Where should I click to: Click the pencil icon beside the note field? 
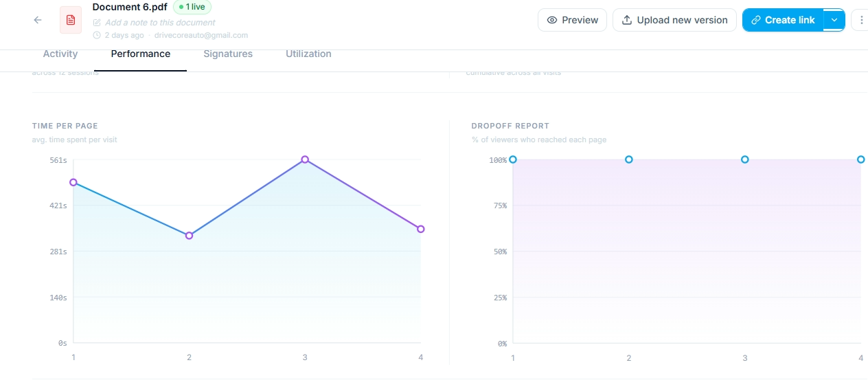(97, 23)
